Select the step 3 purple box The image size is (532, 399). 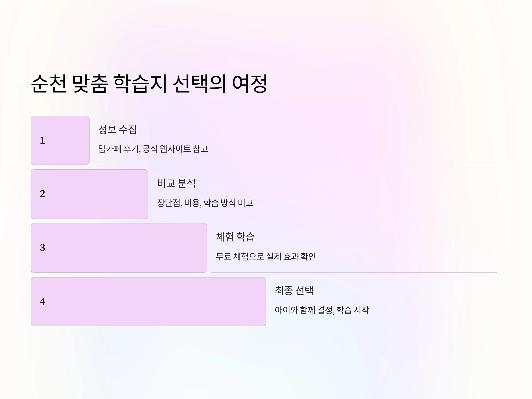coord(119,248)
